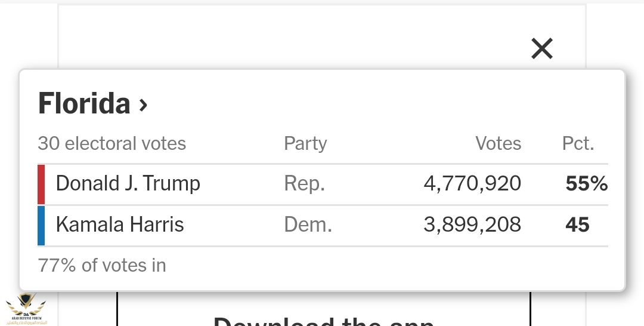Close the popup with the X icon
The image size is (644, 326).
(x=542, y=48)
